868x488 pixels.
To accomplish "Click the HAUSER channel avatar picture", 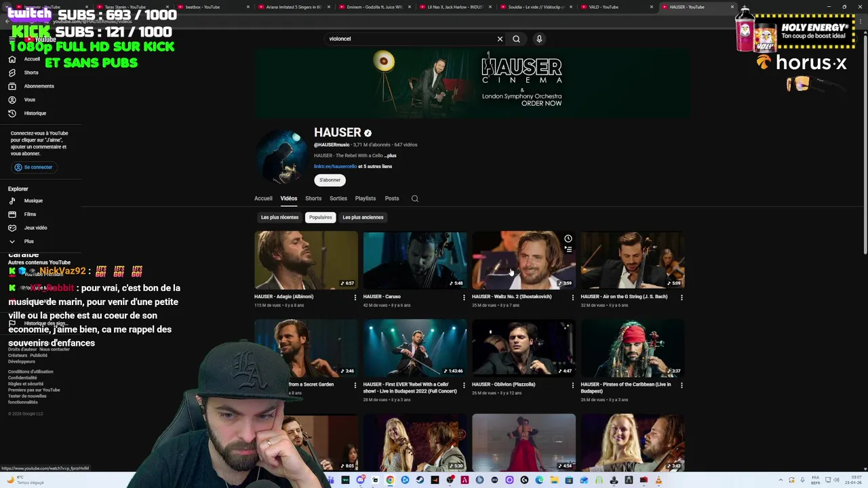I will coord(282,156).
